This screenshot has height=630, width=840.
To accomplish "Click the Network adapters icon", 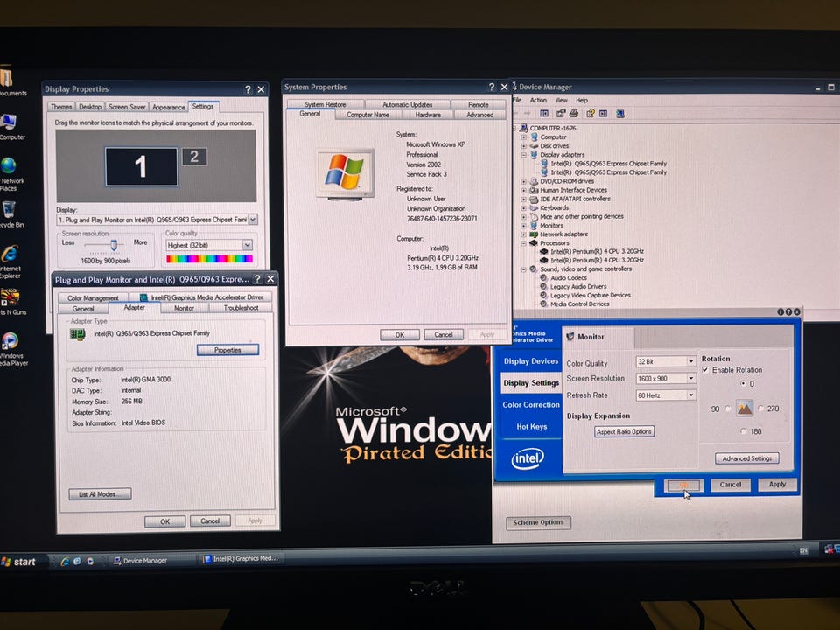I will 534,234.
